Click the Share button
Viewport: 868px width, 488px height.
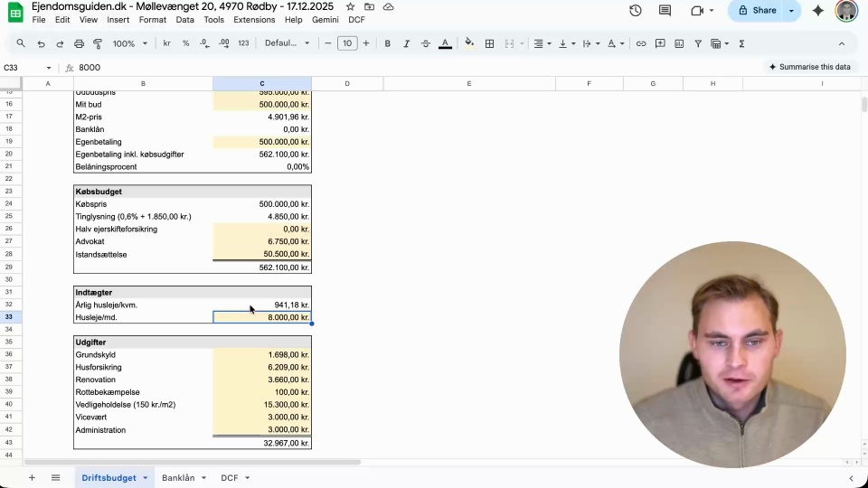tap(757, 11)
